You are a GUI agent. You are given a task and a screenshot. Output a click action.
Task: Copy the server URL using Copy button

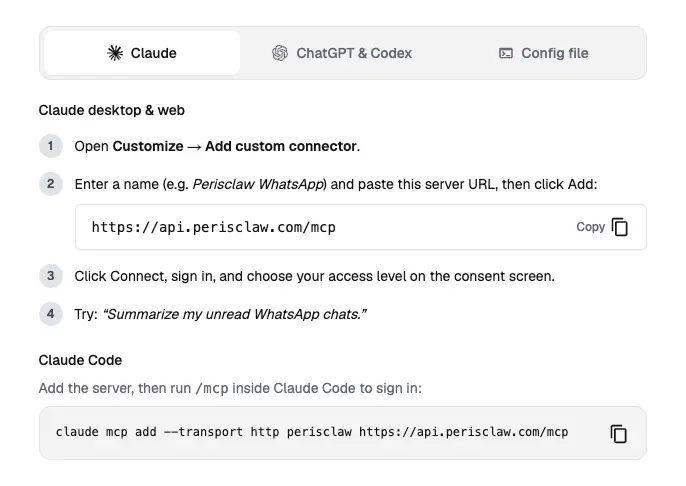(x=602, y=227)
